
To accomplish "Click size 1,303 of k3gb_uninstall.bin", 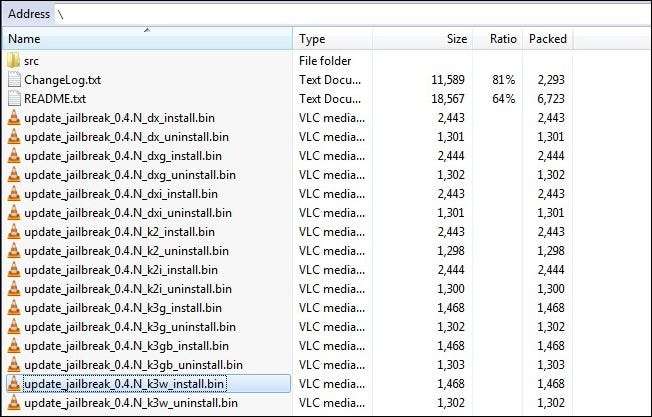I will [x=451, y=365].
